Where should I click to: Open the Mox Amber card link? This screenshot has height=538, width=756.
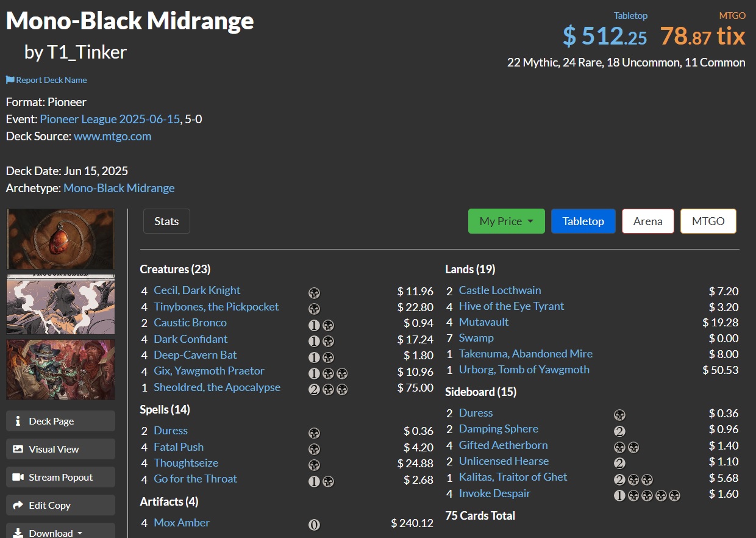[x=182, y=522]
